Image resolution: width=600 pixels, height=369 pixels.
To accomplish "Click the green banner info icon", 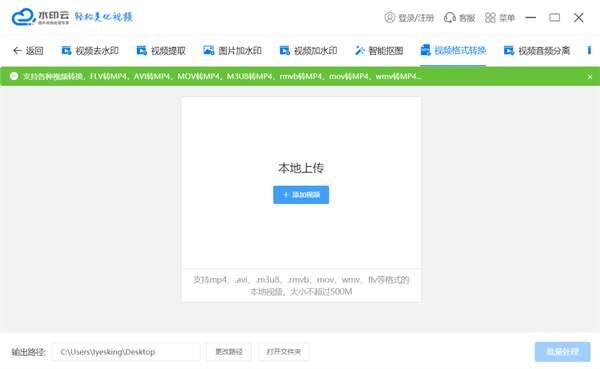I will click(x=14, y=76).
